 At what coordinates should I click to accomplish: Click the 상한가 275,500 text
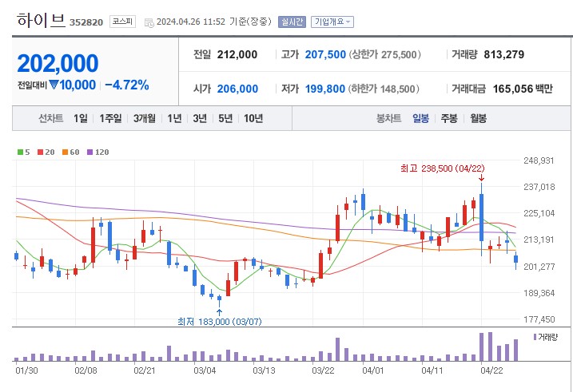pos(385,55)
